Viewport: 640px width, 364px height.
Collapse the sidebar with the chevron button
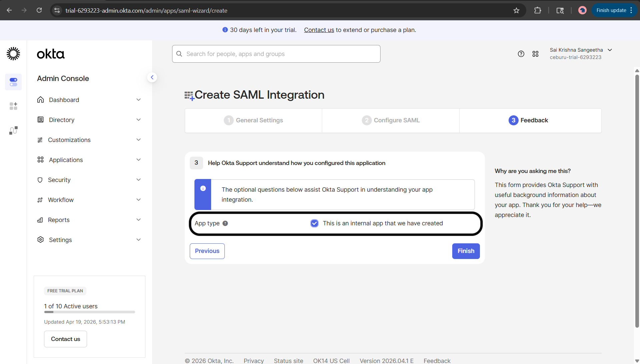[x=152, y=77]
